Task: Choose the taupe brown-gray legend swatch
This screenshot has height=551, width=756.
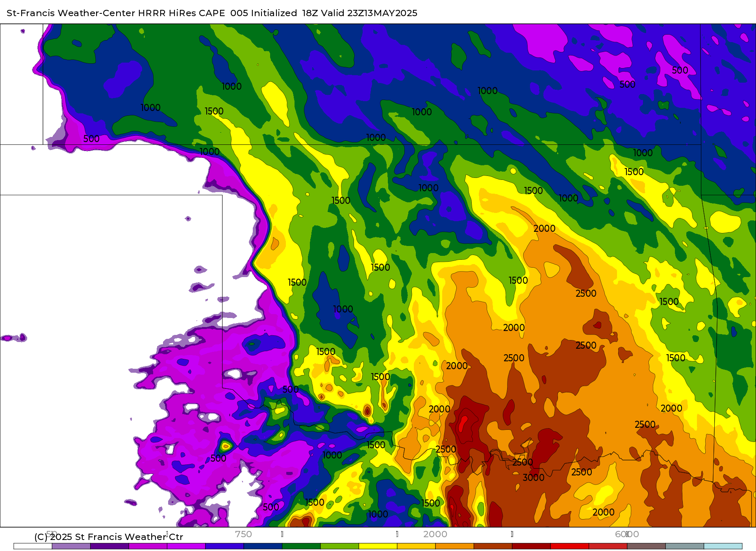Action: [647, 546]
